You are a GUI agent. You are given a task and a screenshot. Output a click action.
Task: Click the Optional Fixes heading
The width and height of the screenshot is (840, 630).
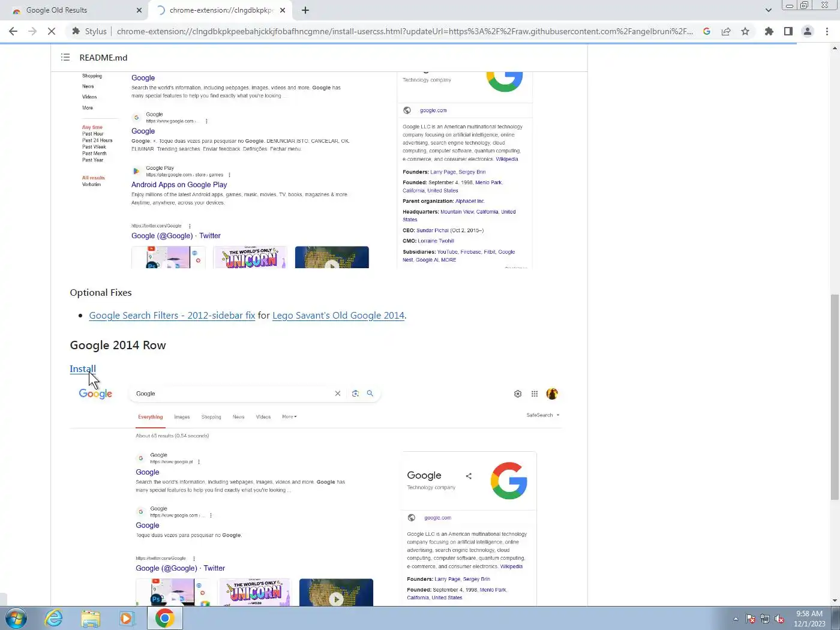pyautogui.click(x=101, y=293)
